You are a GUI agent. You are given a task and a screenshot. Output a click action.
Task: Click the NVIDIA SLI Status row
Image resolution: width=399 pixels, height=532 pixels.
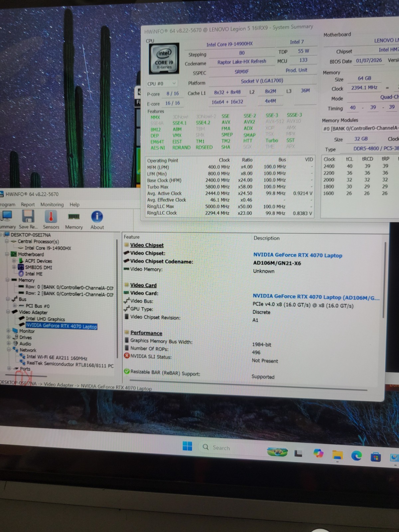[201, 358]
